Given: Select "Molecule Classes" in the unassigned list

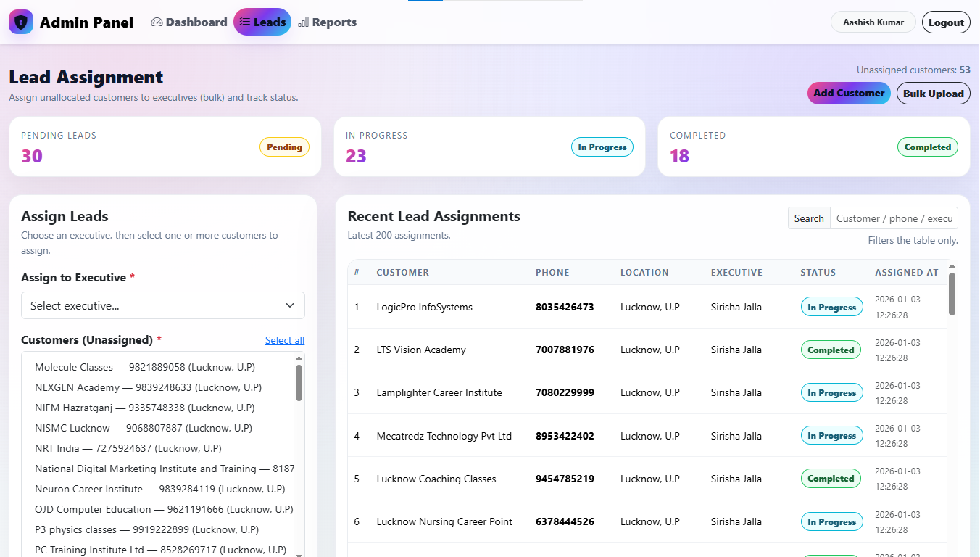Looking at the screenshot, I should [145, 366].
